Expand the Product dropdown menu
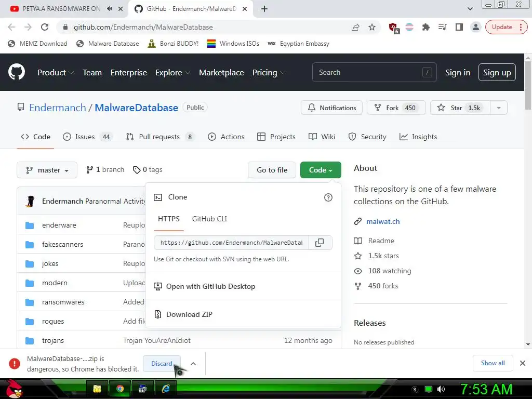 tap(55, 72)
